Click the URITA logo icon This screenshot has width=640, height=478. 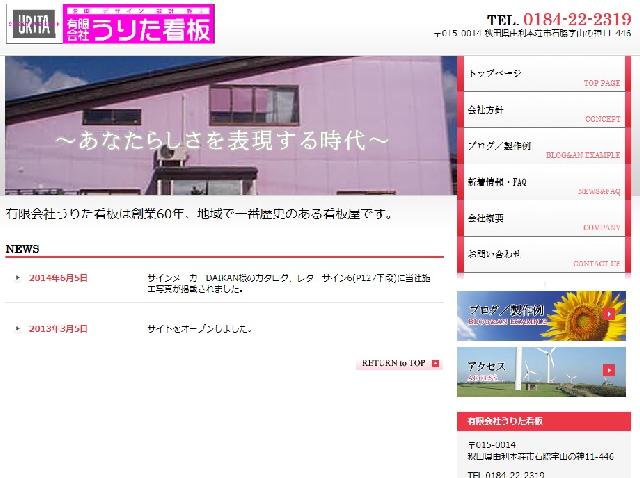(34, 24)
